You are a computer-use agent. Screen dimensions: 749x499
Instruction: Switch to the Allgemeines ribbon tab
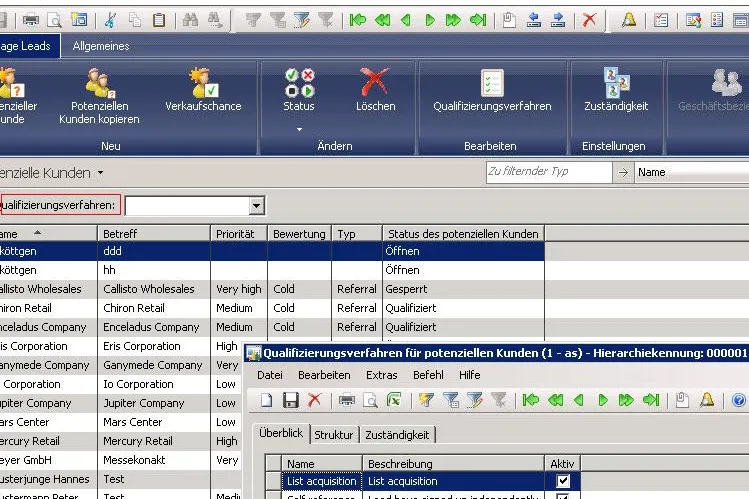[x=101, y=46]
